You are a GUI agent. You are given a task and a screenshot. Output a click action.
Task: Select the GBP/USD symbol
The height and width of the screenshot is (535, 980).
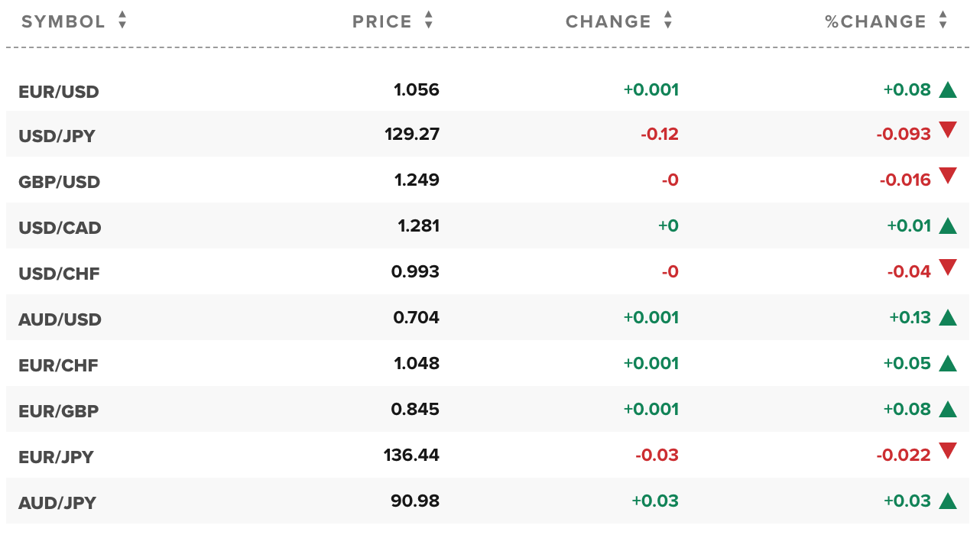point(60,183)
